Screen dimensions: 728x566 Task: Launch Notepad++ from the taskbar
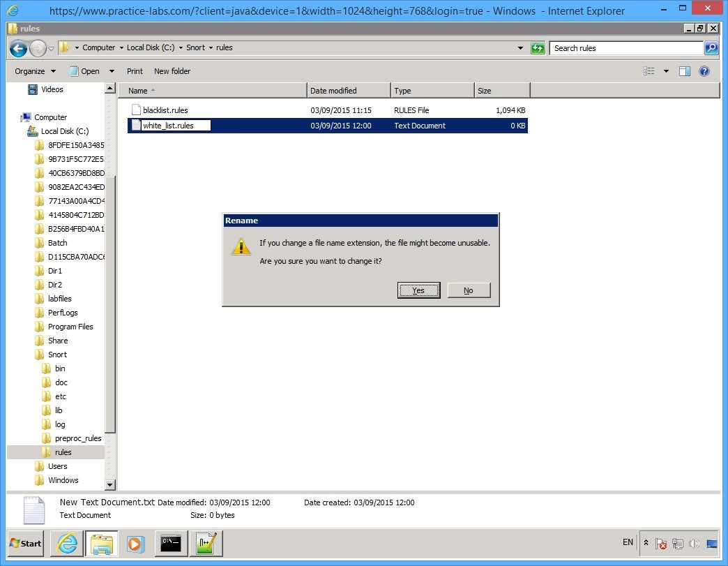tap(206, 543)
